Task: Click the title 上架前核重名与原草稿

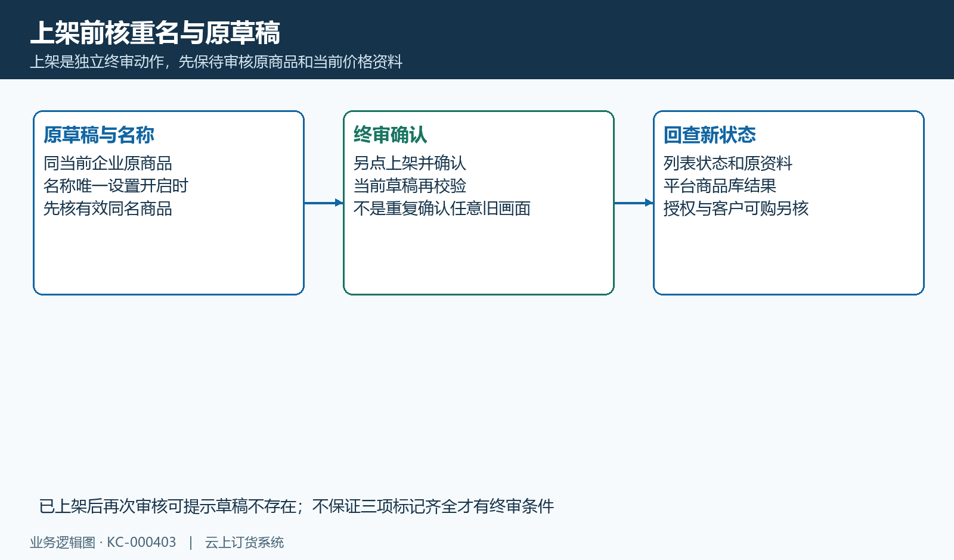Action: tap(155, 33)
